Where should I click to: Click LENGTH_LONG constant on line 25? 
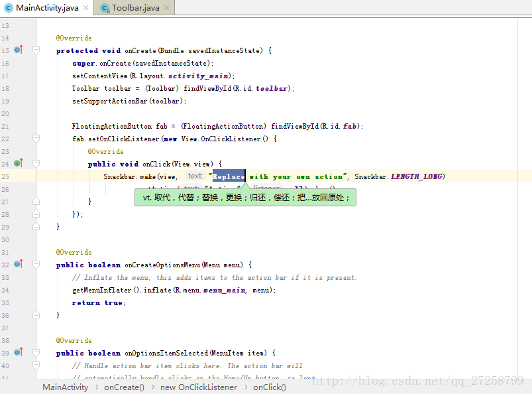416,176
